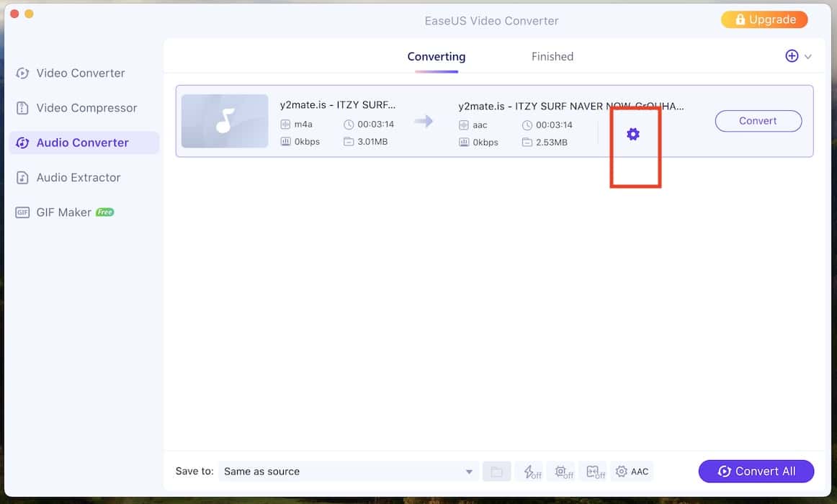
Task: Select Audio Converter in the sidebar
Action: [82, 143]
